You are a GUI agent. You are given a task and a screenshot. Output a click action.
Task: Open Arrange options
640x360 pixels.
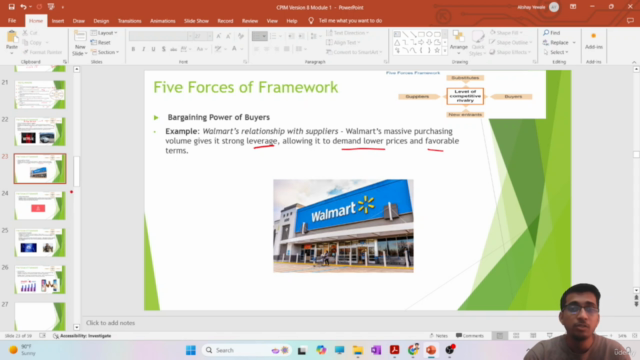458,43
